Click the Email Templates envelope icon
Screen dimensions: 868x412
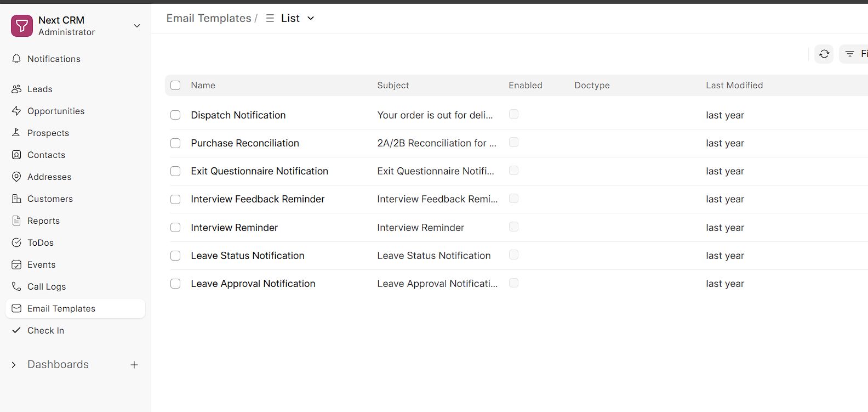coord(16,308)
